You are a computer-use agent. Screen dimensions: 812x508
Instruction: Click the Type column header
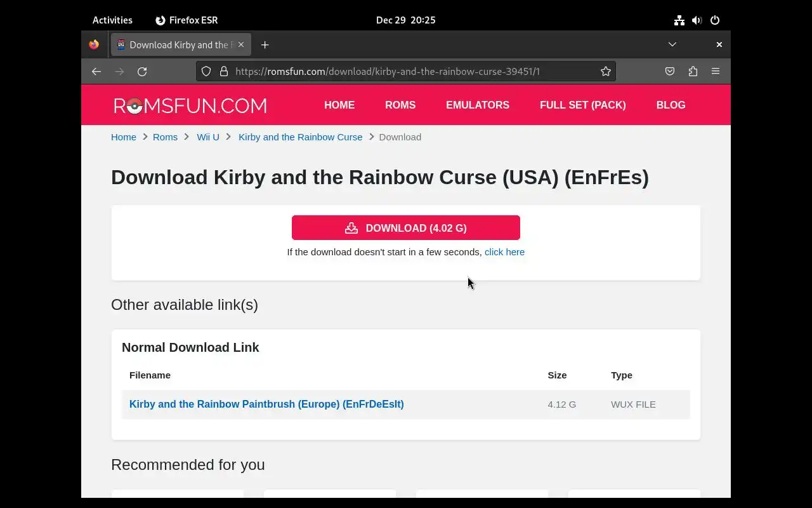622,375
